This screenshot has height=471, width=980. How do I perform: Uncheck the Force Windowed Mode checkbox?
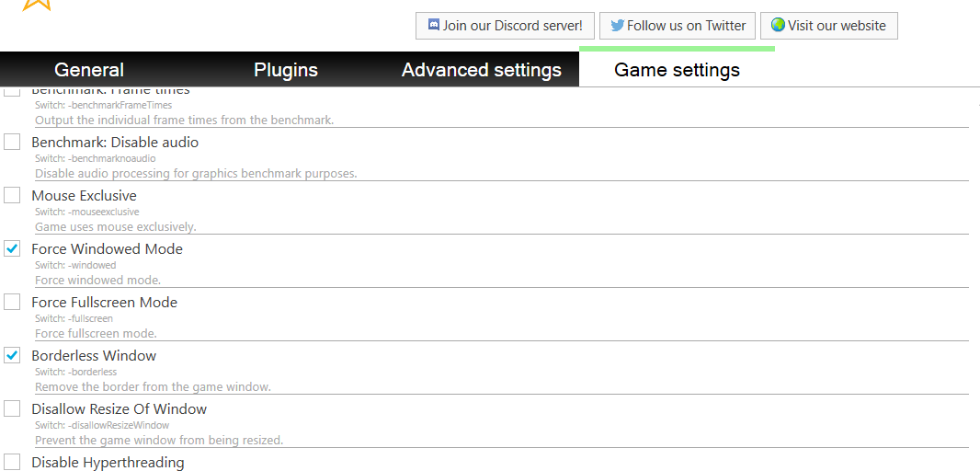tap(12, 248)
